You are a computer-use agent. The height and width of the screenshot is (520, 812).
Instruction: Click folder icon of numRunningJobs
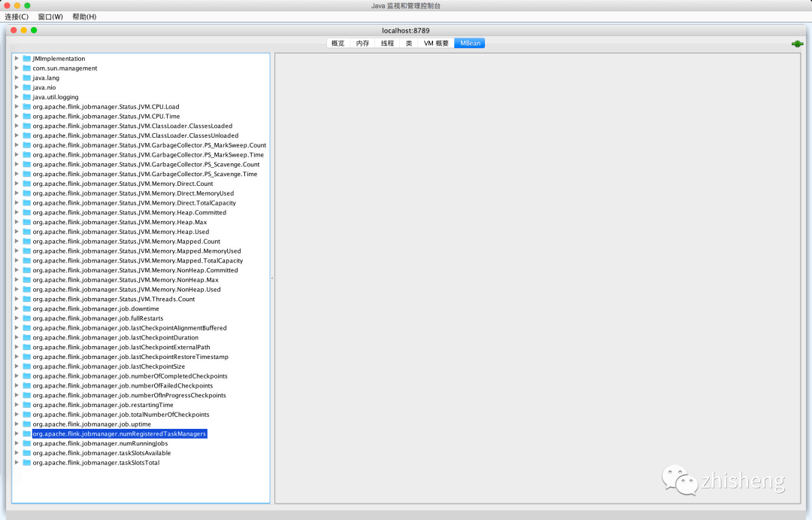(x=27, y=443)
